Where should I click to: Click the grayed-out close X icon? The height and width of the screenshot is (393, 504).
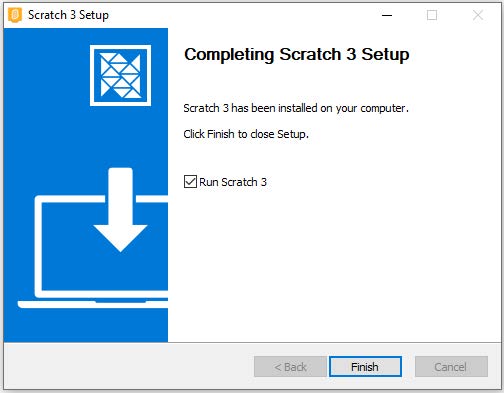coord(478,15)
